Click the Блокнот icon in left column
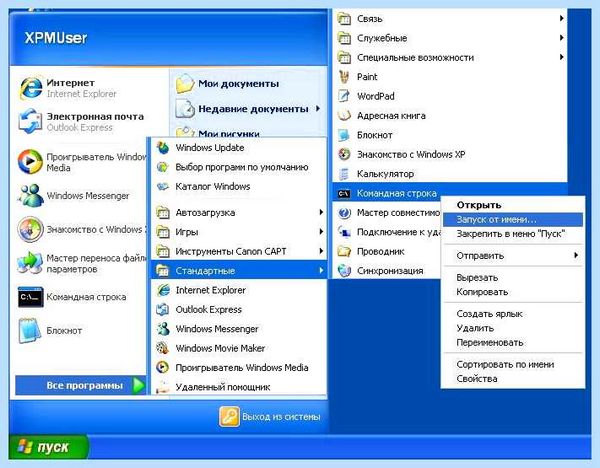Image resolution: width=600 pixels, height=468 pixels. (31, 331)
